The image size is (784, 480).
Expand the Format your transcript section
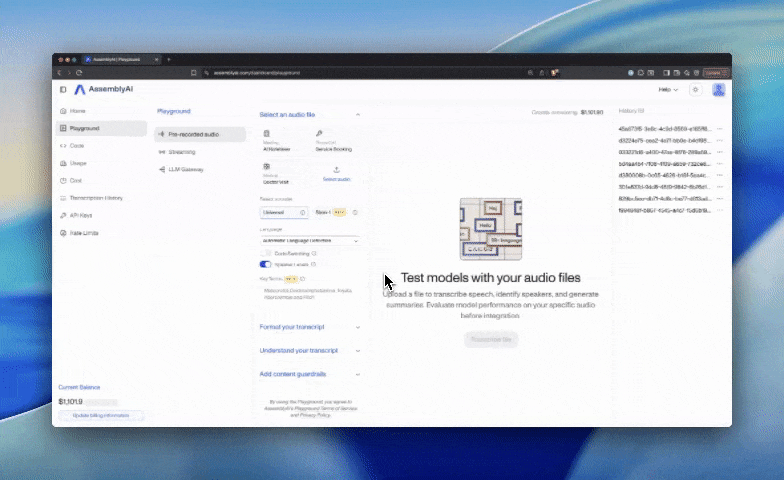click(310, 327)
